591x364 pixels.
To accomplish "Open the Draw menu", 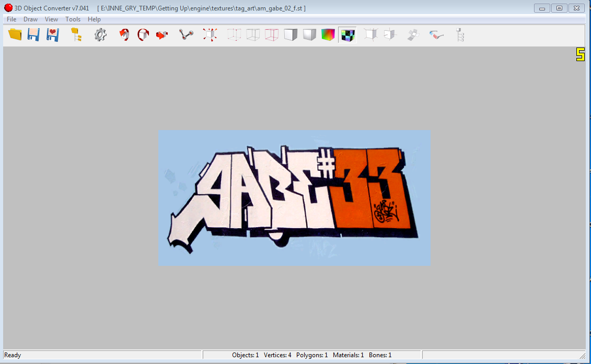I will point(31,19).
